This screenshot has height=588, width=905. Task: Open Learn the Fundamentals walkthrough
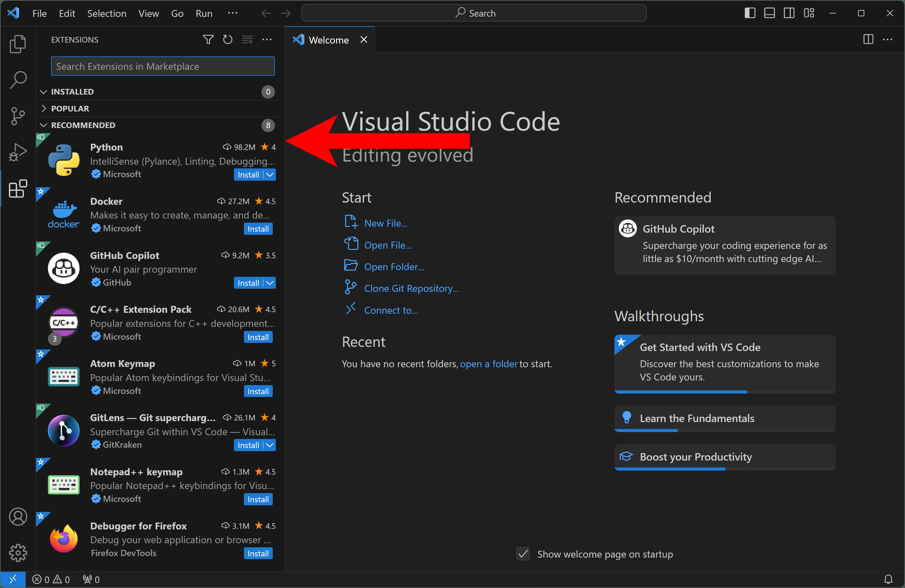pyautogui.click(x=725, y=419)
